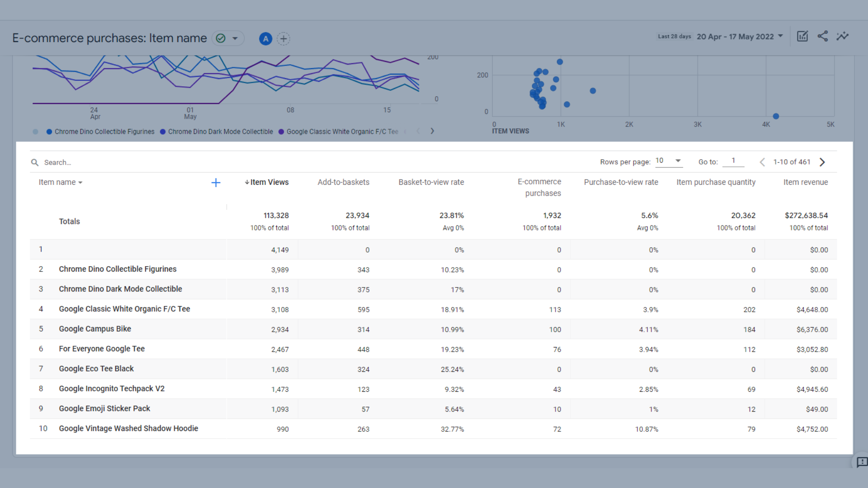Go to next page of table rows
The height and width of the screenshot is (488, 868).
822,162
